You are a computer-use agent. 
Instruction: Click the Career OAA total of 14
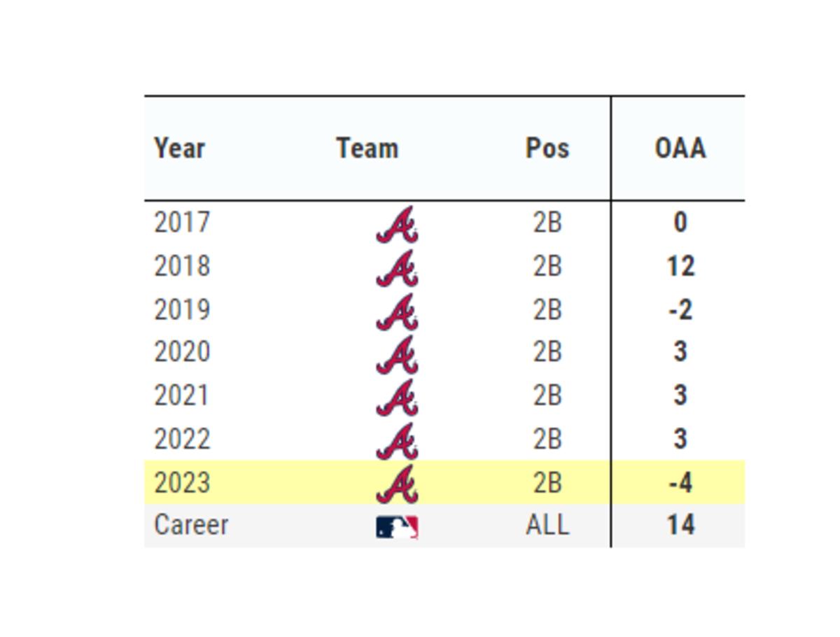[x=680, y=525]
